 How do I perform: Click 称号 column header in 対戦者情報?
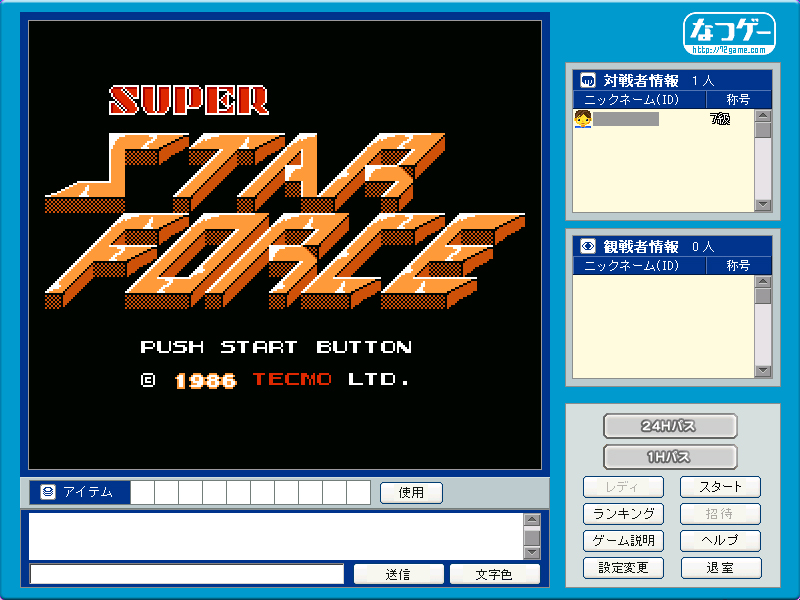click(739, 99)
